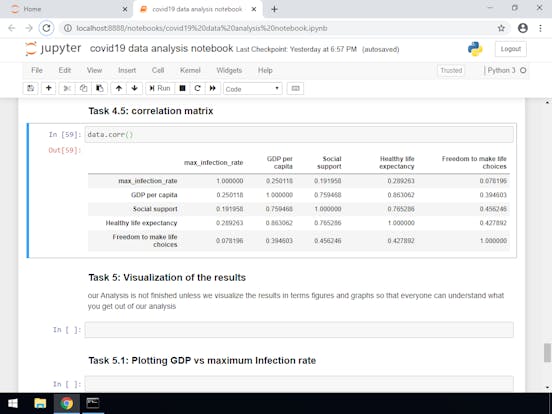Toggle the Trusted notebook indicator
The width and height of the screenshot is (552, 414).
[x=451, y=70]
